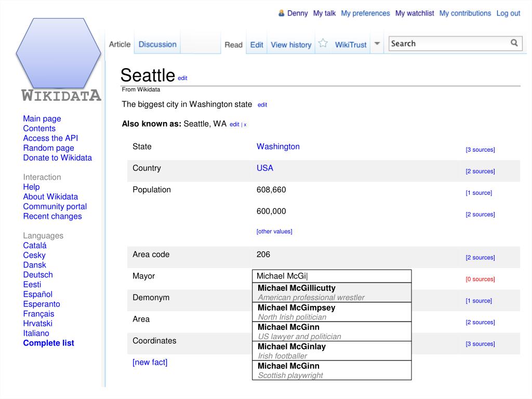Open Help in sidebar

click(x=31, y=187)
